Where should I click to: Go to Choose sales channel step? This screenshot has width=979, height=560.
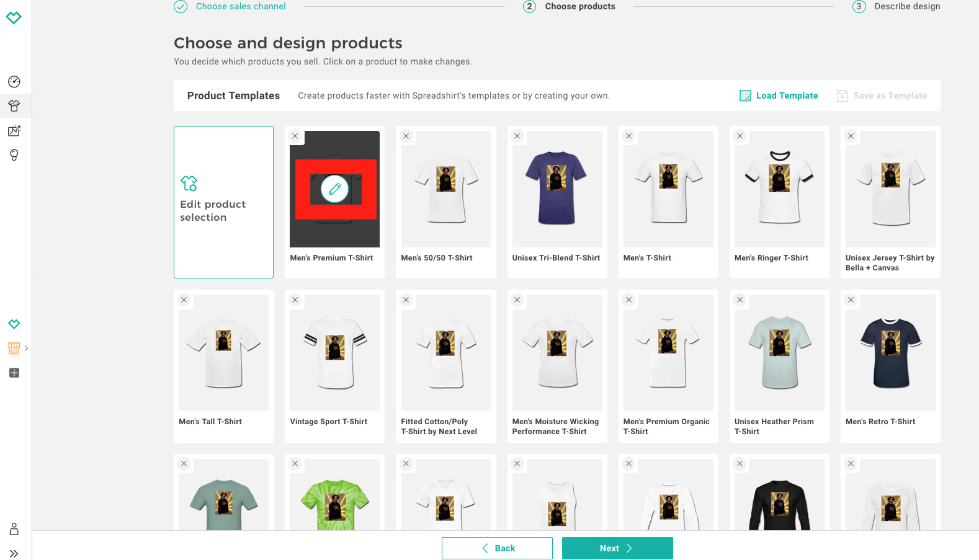240,7
